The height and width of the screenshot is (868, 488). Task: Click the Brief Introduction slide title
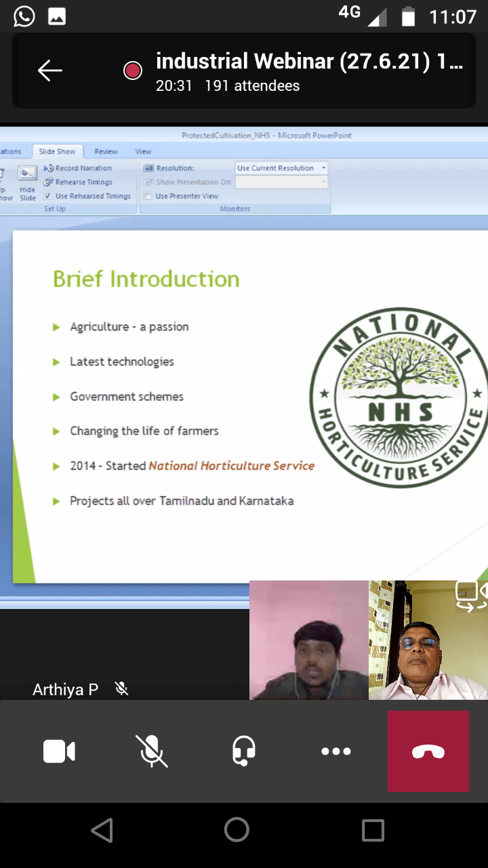point(146,279)
